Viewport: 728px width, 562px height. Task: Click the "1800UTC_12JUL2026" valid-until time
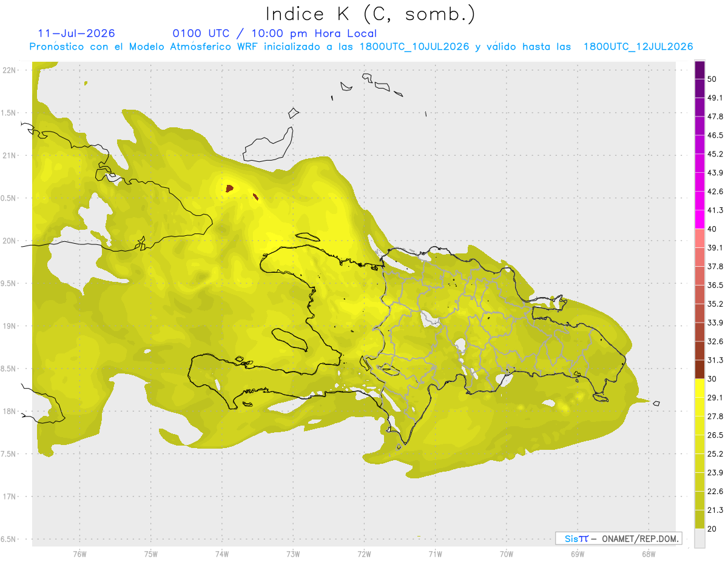pos(638,47)
